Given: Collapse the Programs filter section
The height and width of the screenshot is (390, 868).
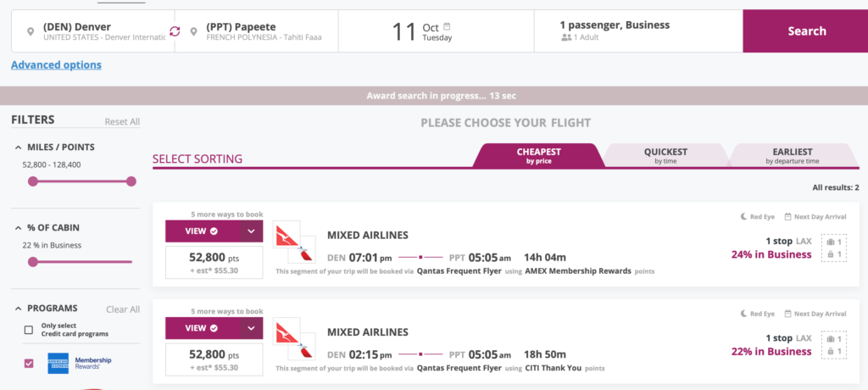Looking at the screenshot, I should click(19, 309).
